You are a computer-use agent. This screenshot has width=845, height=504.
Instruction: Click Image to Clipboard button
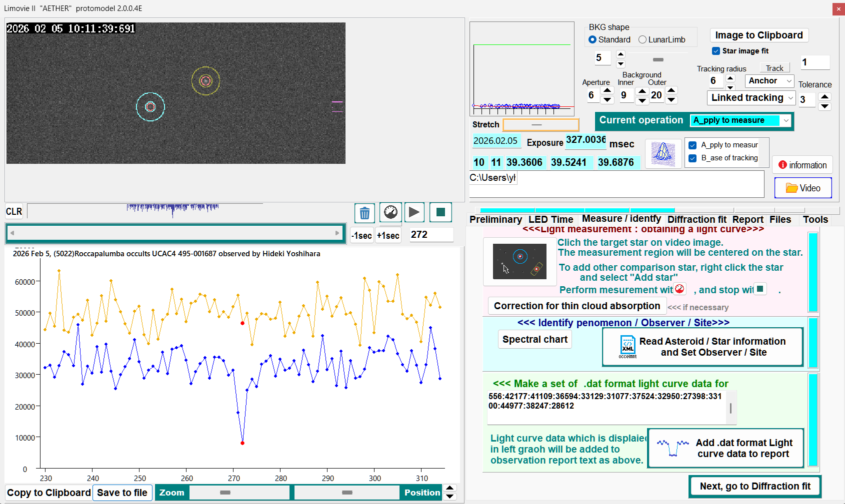(x=758, y=35)
